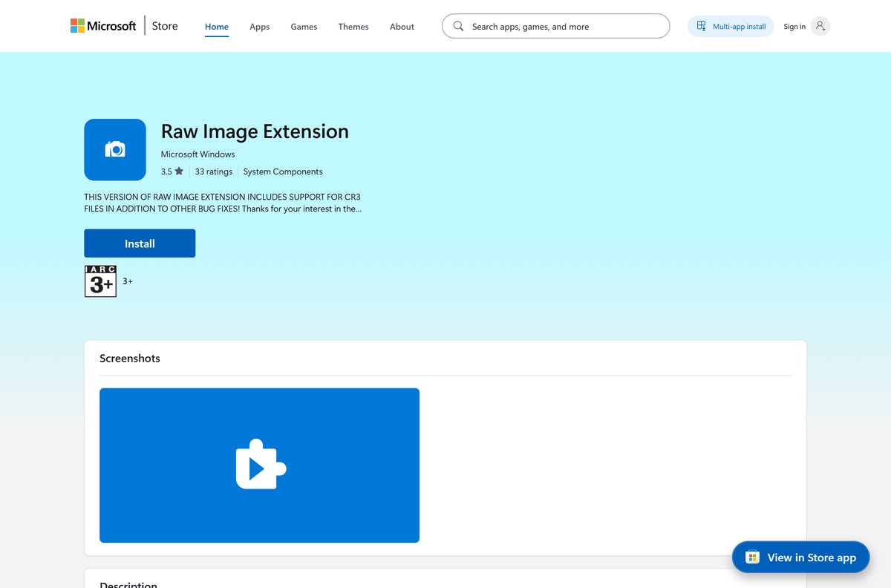Click the 3+ age label text
The width and height of the screenshot is (891, 588).
(x=128, y=281)
